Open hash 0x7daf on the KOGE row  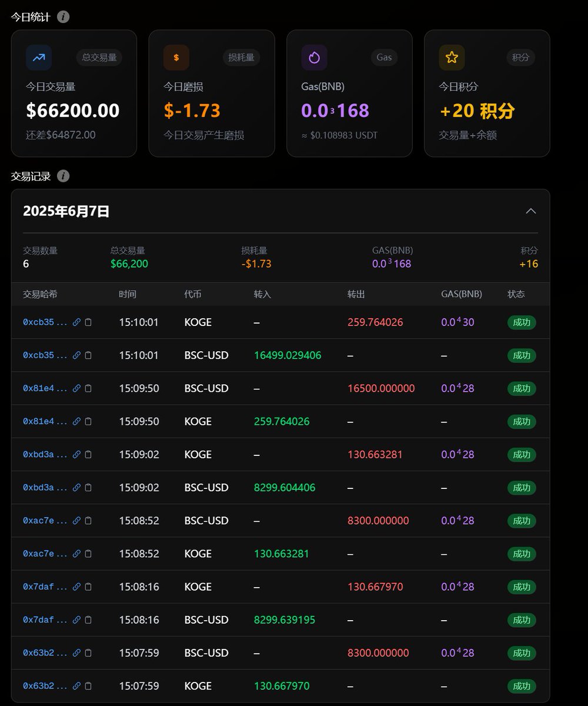(45, 587)
